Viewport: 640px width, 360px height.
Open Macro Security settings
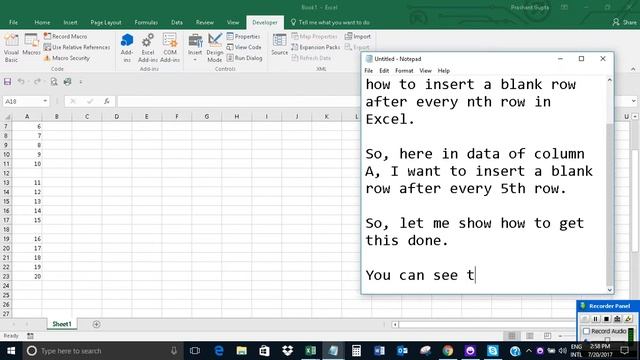[x=67, y=58]
